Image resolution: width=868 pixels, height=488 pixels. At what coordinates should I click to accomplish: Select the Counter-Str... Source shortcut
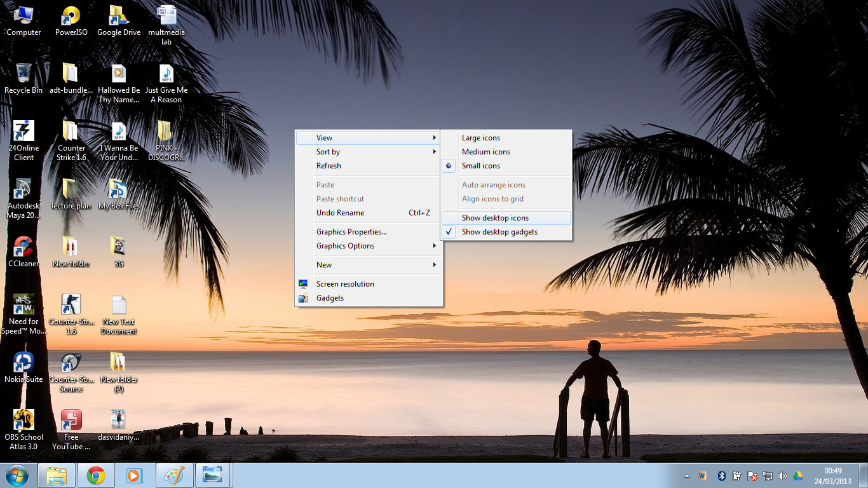coord(71,372)
